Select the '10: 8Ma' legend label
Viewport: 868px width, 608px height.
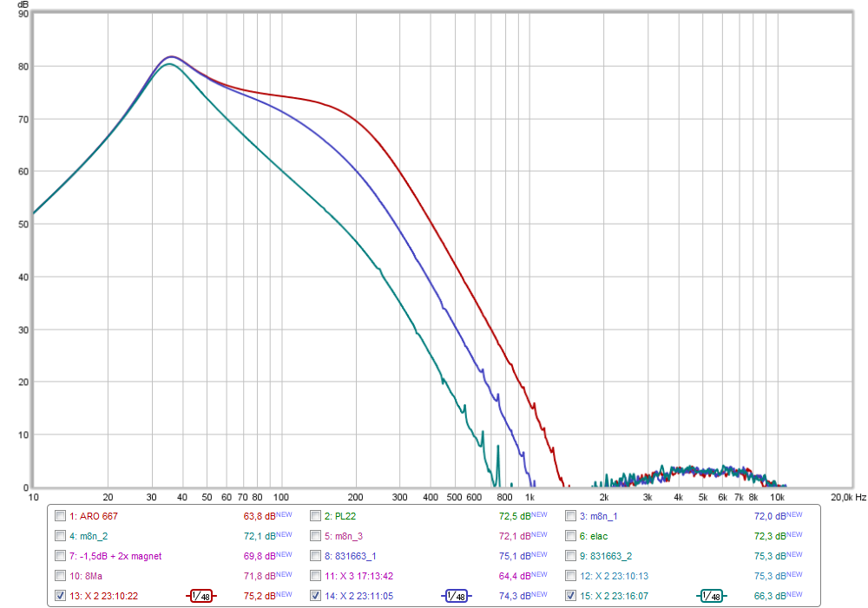click(x=86, y=576)
